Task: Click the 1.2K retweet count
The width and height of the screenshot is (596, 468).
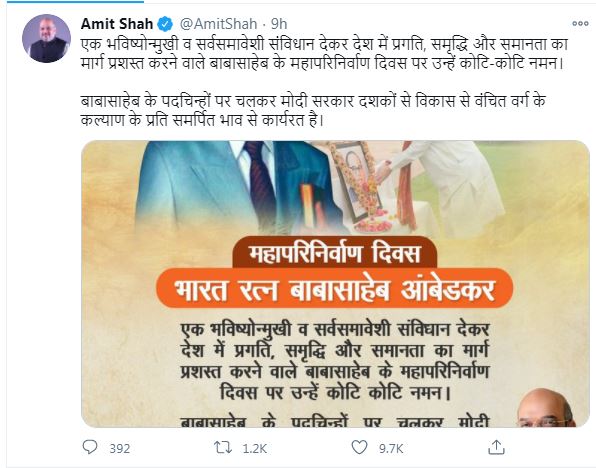Action: pyautogui.click(x=255, y=449)
